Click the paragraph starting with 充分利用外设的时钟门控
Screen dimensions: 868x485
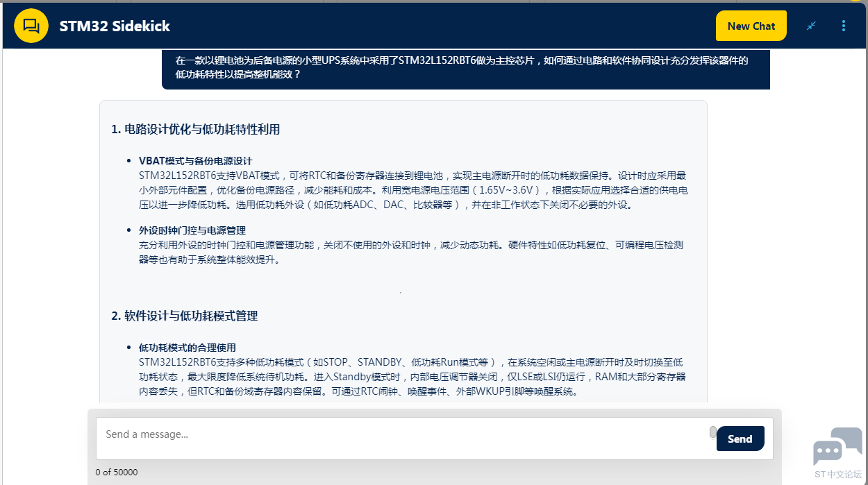(412, 253)
